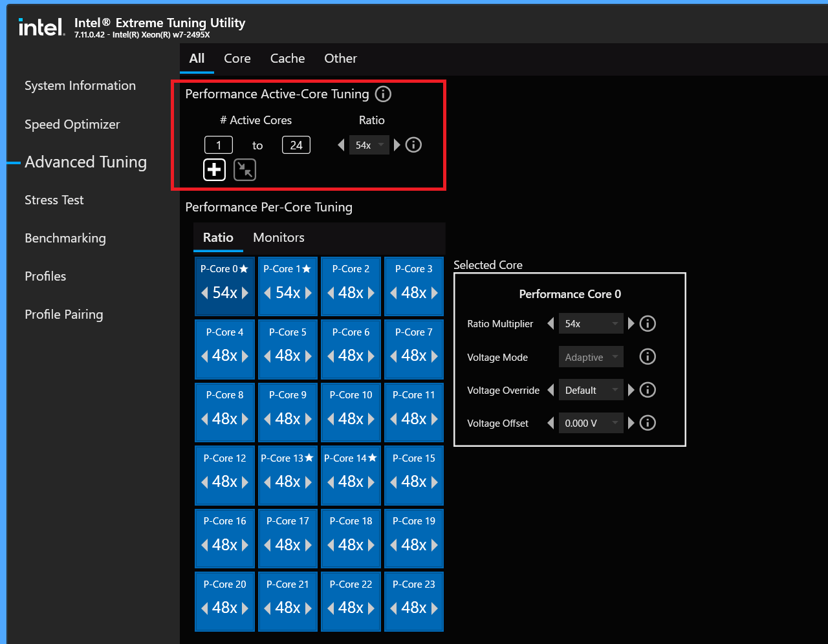Switch to the Cache tab

tap(287, 59)
